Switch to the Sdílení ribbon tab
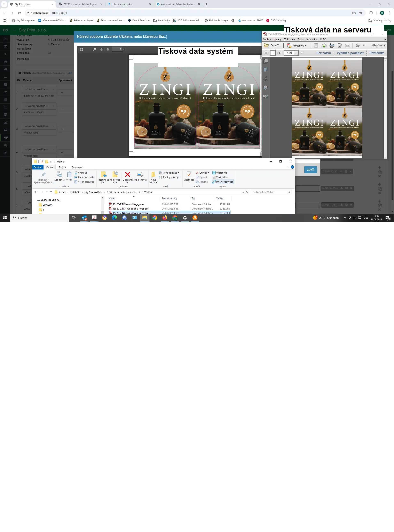Viewport: 394px width, 532px height. pyautogui.click(x=62, y=167)
